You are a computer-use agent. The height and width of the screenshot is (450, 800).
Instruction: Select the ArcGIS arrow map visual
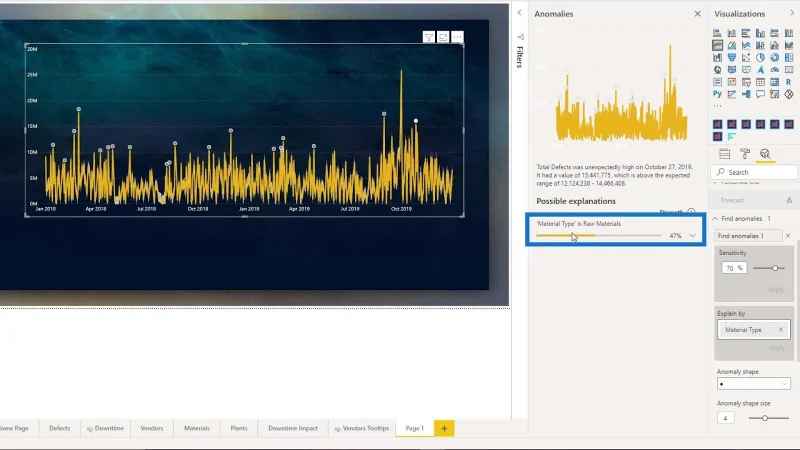(760, 70)
